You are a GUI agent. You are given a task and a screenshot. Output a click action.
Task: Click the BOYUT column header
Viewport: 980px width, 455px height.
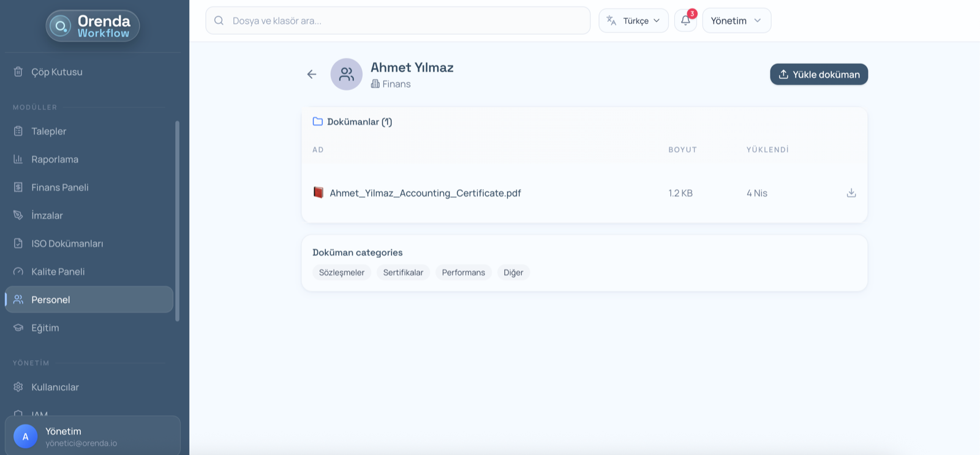[x=682, y=149]
